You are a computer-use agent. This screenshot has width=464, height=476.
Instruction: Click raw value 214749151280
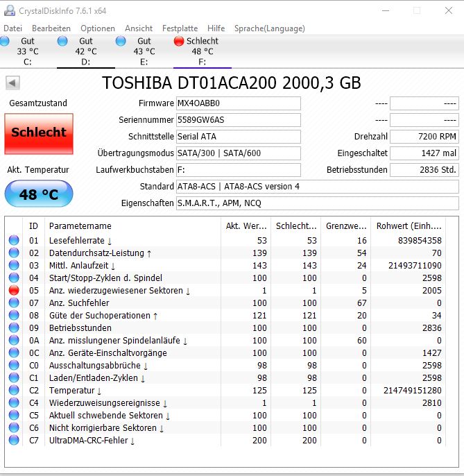(413, 391)
